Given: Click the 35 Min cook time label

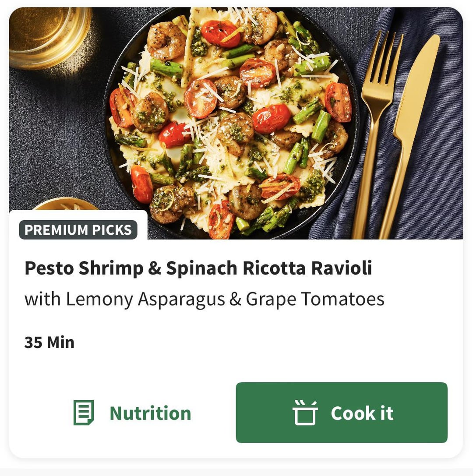Looking at the screenshot, I should (49, 342).
